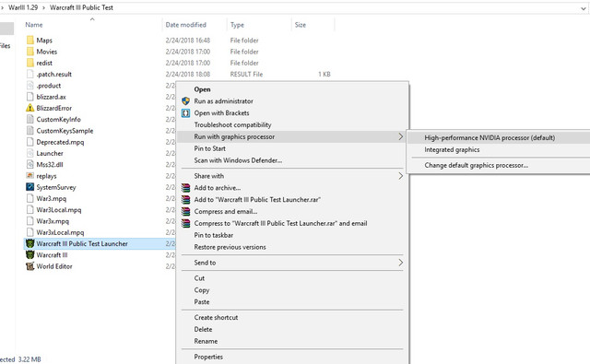Click the .patch.result file icon
This screenshot has height=364, width=590.
30,74
